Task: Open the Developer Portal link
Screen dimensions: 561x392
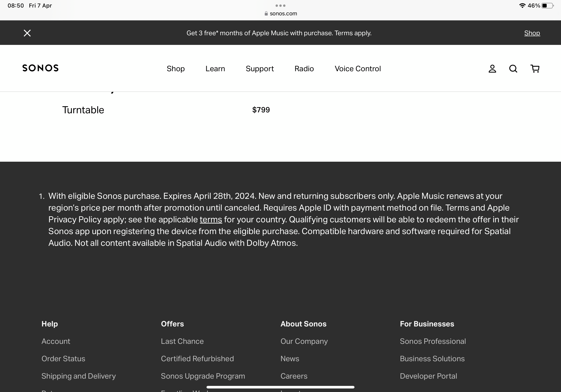Action: [428, 376]
